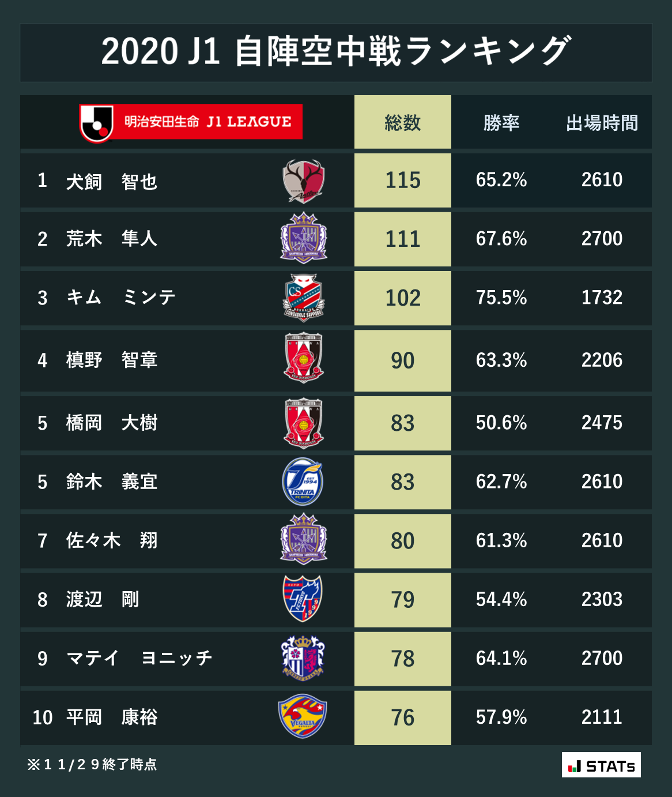Click player name 荒木 隼人

[111, 238]
